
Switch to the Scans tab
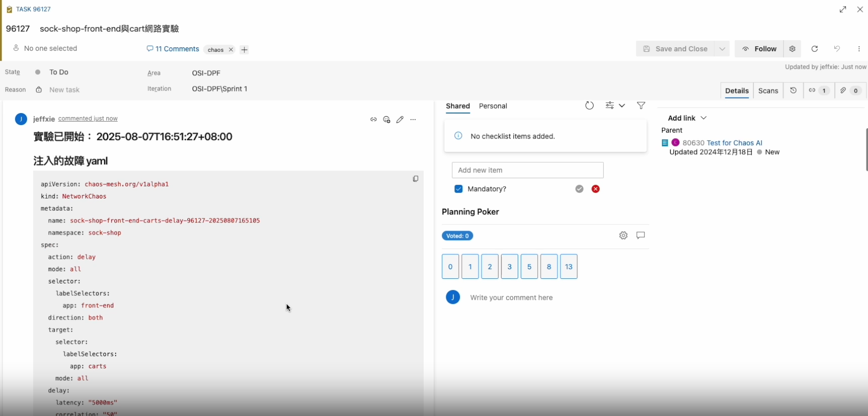[x=768, y=91]
